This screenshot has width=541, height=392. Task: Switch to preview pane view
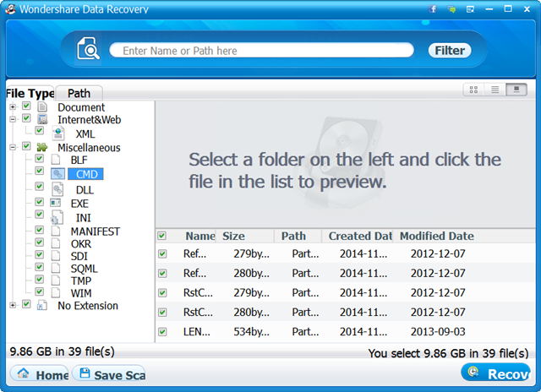[516, 90]
